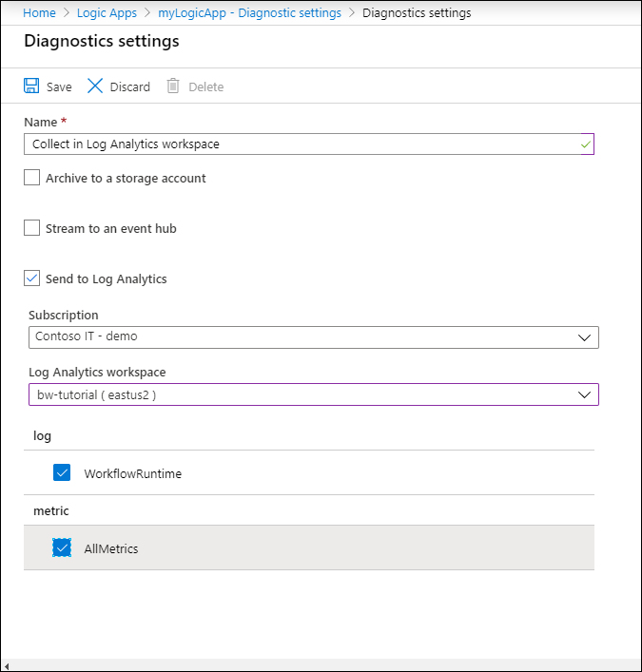Enable Archive to a storage account
The image size is (642, 672).
(x=32, y=178)
